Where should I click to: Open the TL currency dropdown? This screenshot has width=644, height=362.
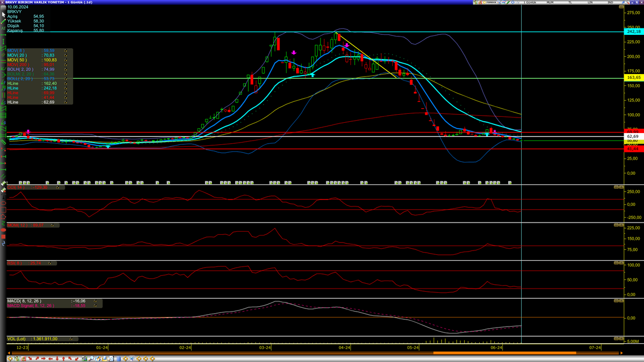[570, 3]
